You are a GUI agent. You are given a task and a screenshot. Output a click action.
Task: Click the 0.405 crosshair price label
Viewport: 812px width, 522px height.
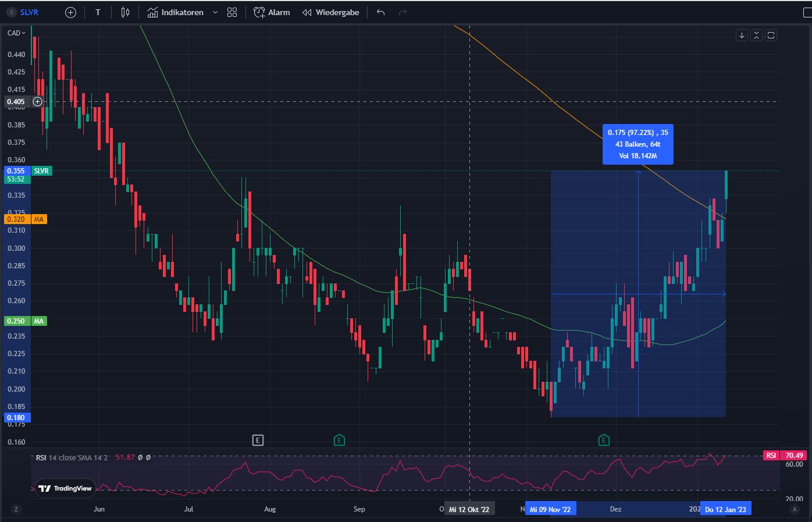pos(16,102)
